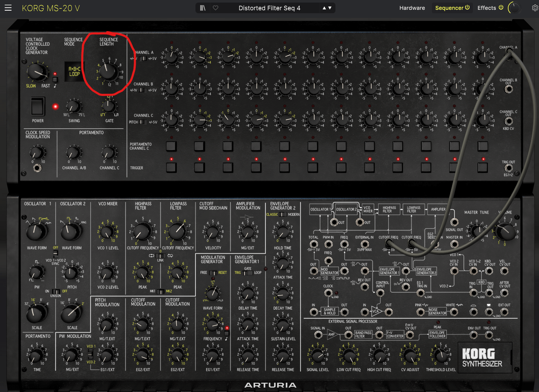The width and height of the screenshot is (539, 392).
Task: Toggle the Unison On/Off switch
Action: (55, 292)
